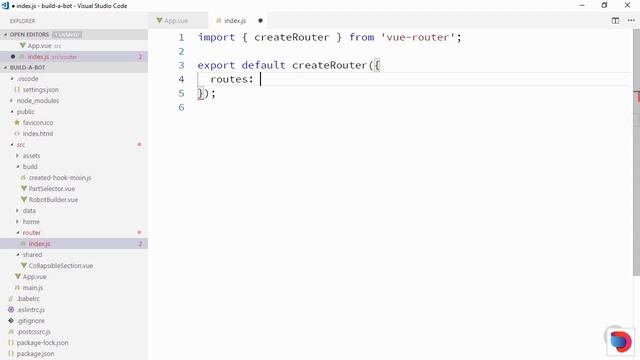
Task: Open package.json file
Action: (x=35, y=354)
